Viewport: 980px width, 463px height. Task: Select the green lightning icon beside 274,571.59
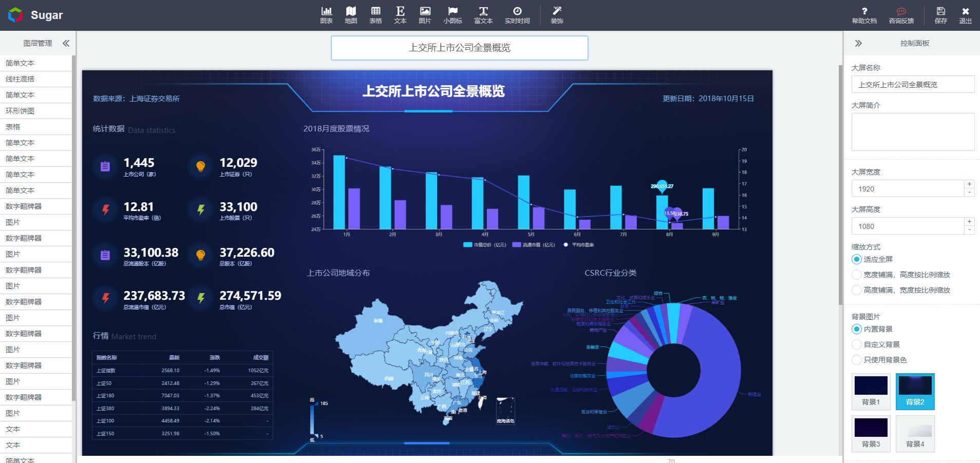[x=201, y=298]
